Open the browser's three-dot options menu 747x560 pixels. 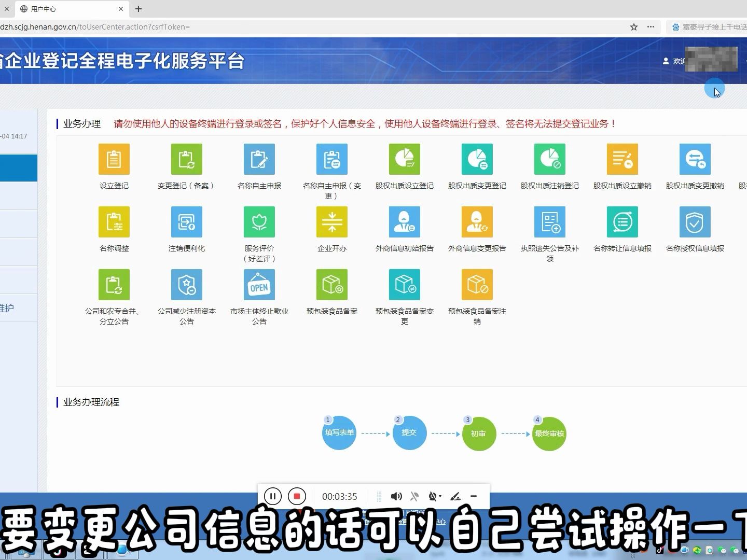650,26
